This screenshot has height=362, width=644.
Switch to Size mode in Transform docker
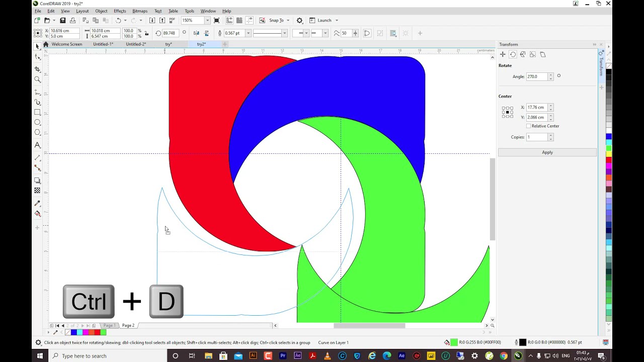[x=533, y=54]
